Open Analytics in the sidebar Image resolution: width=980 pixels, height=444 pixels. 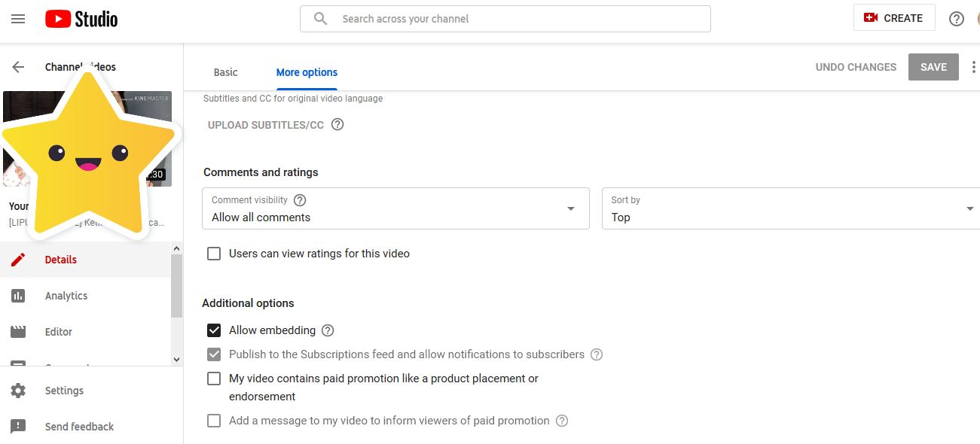click(86, 296)
